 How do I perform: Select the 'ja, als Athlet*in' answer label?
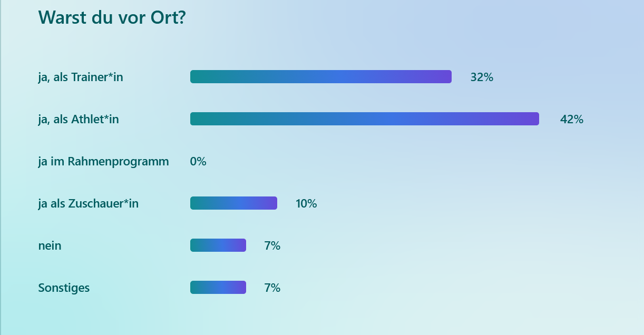[79, 119]
